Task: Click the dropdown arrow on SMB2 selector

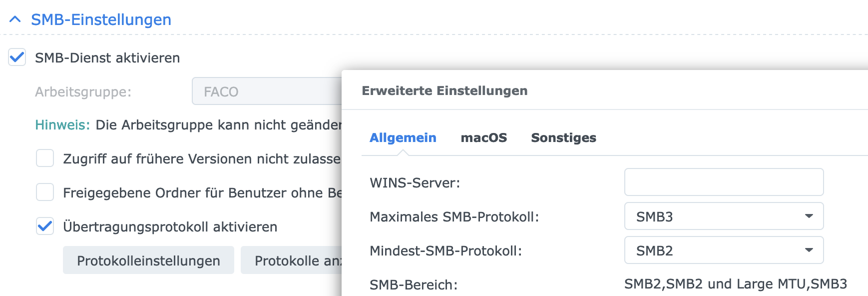Action: (808, 250)
